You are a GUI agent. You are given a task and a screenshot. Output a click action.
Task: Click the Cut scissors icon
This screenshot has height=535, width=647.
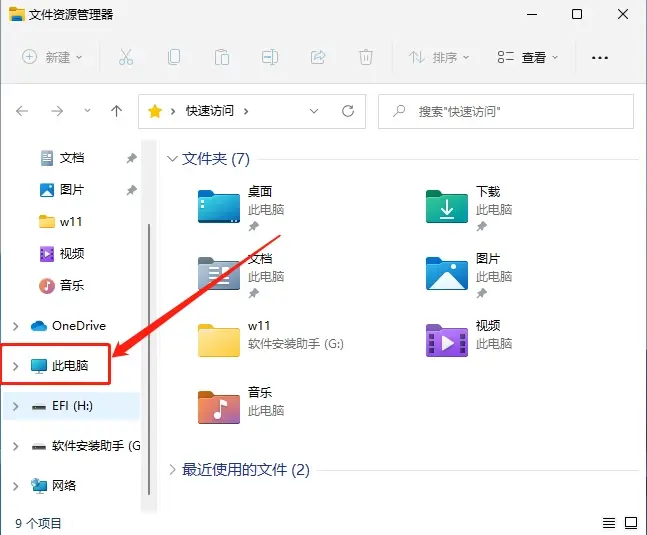pos(126,57)
